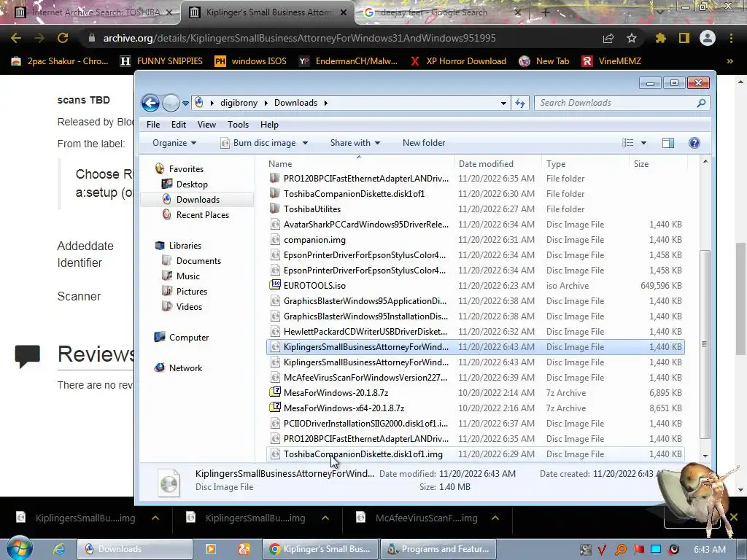
Task: Select MesaForWindows-20.1.8.7z archive icon
Action: click(x=275, y=392)
